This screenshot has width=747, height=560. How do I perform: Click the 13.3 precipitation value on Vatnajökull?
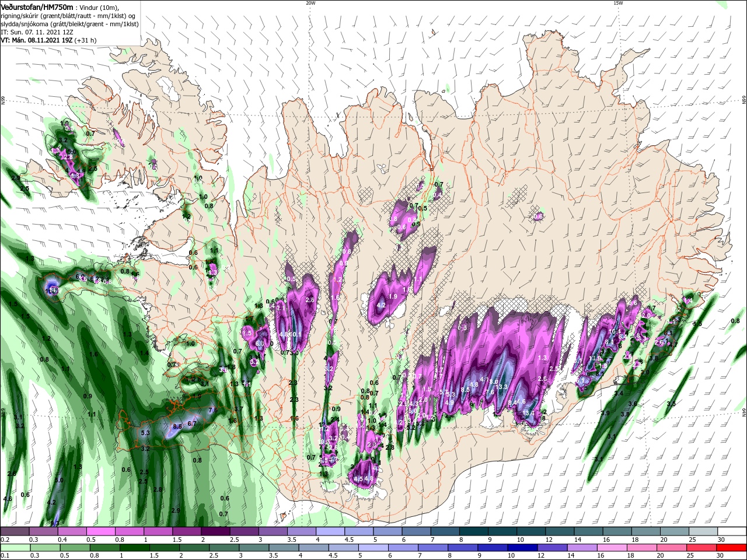click(x=502, y=387)
